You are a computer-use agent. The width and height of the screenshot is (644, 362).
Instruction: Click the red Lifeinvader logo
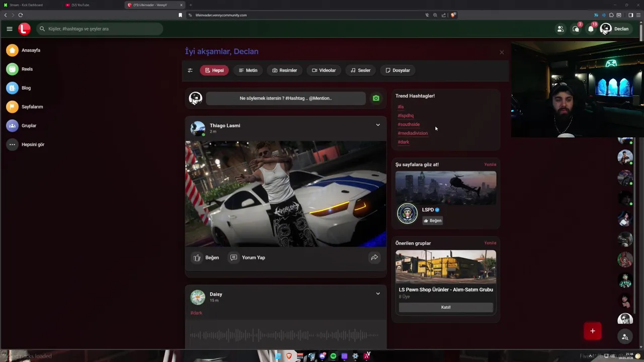click(24, 29)
